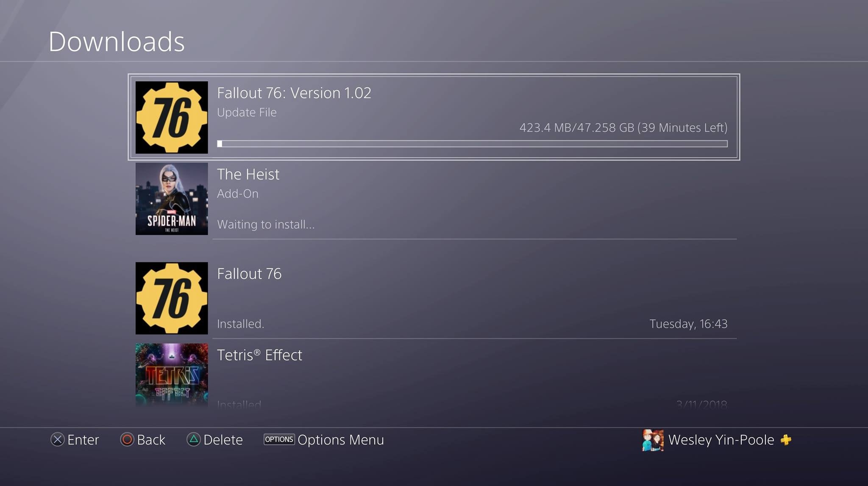Viewport: 868px width, 486px height.
Task: Open the Options Menu label
Action: (341, 440)
